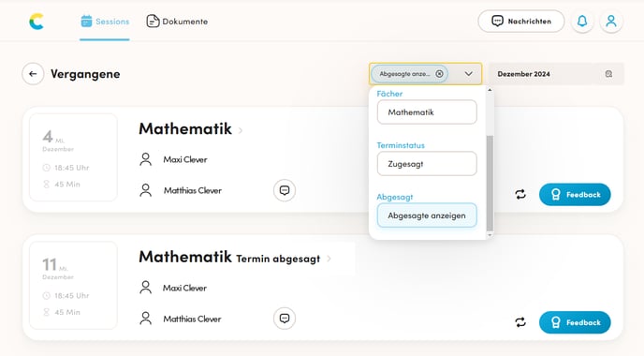Open the Dezember 2024 month picker

556,74
